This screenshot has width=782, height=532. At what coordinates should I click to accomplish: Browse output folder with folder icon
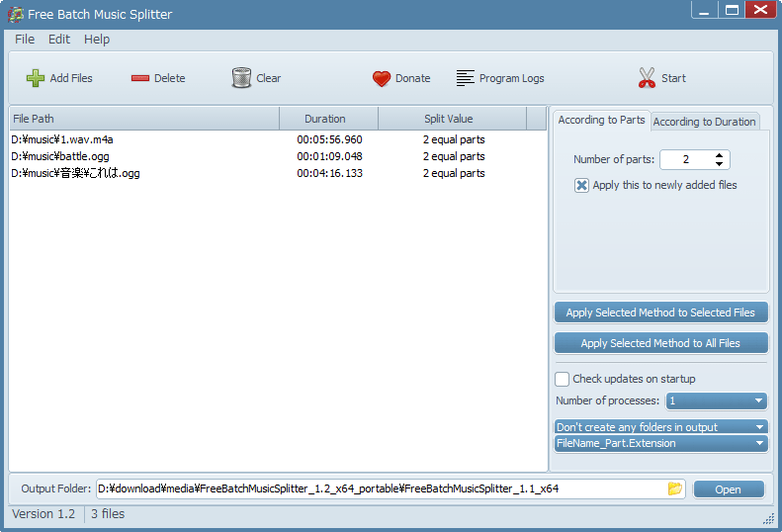tap(675, 488)
